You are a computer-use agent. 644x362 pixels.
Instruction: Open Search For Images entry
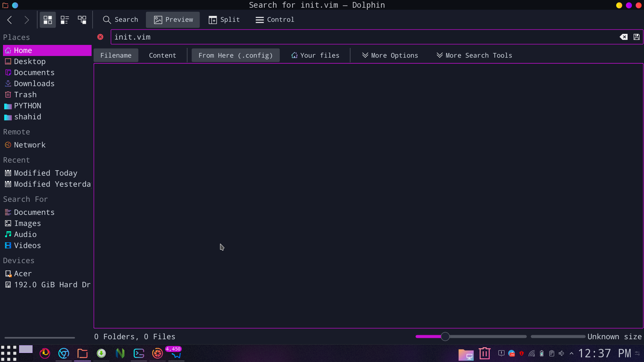pos(27,223)
